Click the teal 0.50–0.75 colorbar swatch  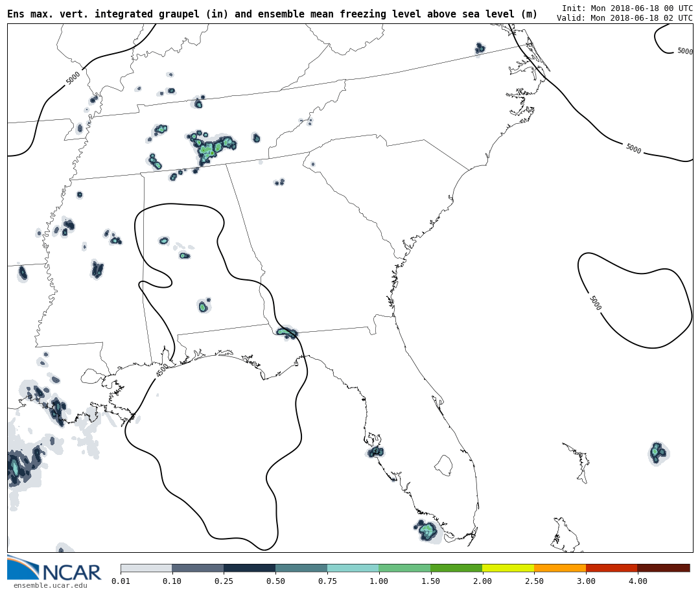point(301,568)
